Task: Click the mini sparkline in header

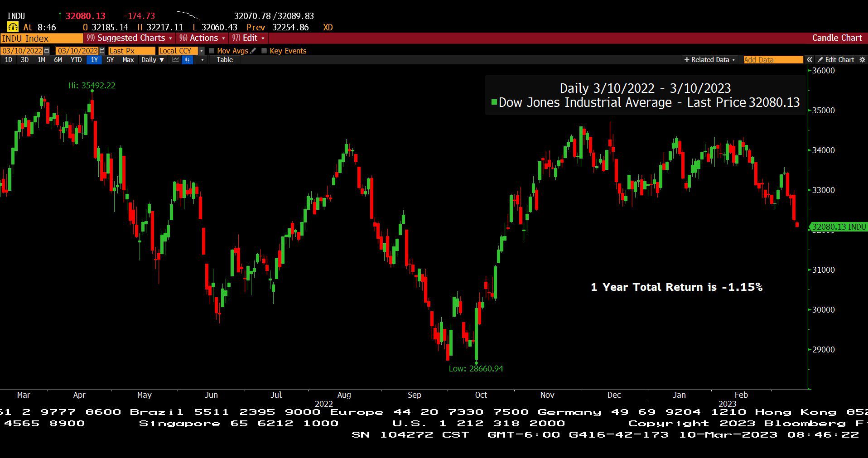Action: pos(187,14)
